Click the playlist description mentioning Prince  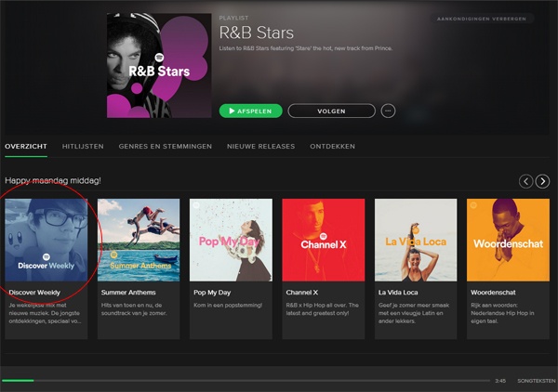pyautogui.click(x=306, y=48)
